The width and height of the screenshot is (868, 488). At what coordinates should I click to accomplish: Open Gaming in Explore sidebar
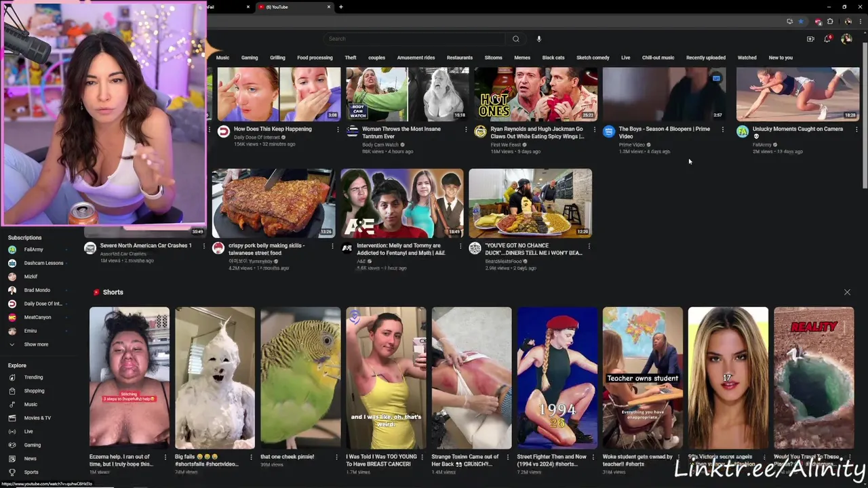click(33, 445)
